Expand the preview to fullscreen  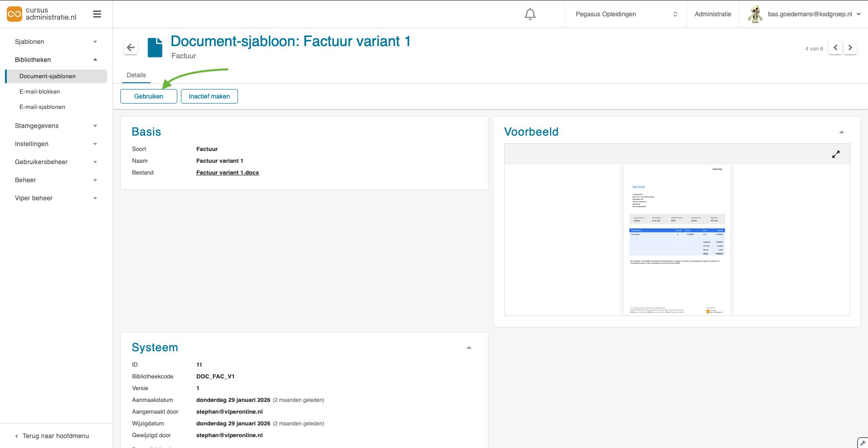coord(835,155)
